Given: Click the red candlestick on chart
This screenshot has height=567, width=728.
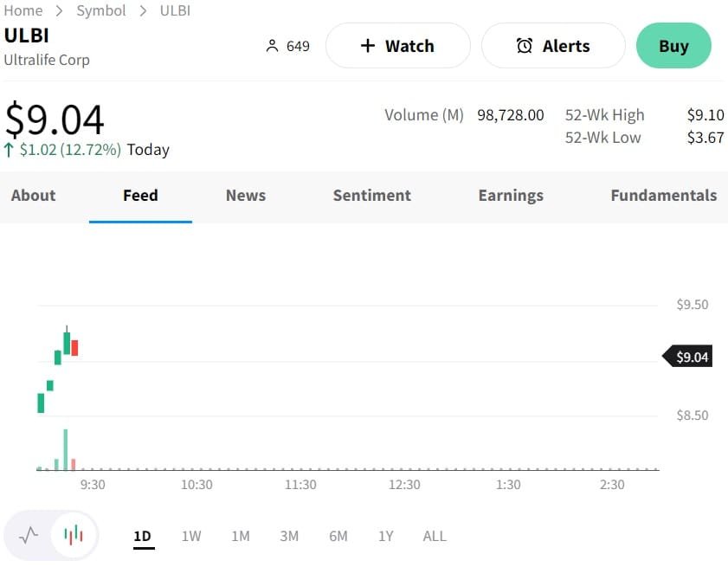Looking at the screenshot, I should [74, 348].
